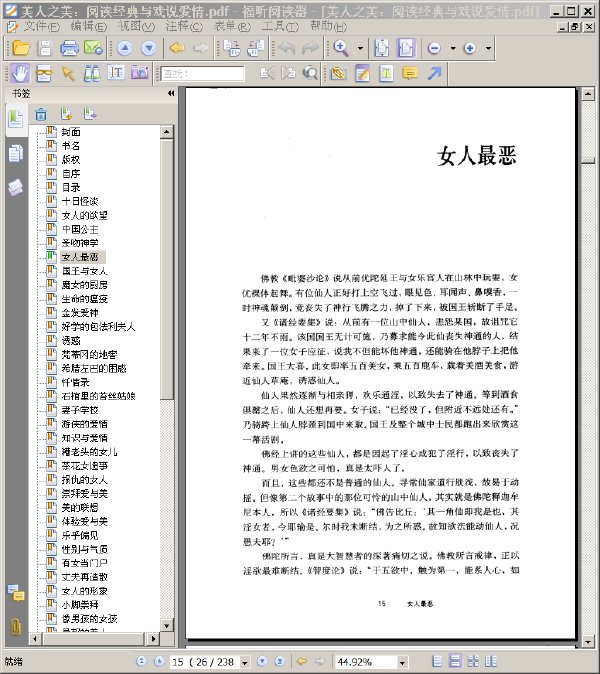600x674 pixels.
Task: Open the 十日怪谈 bookmark
Action: (80, 201)
